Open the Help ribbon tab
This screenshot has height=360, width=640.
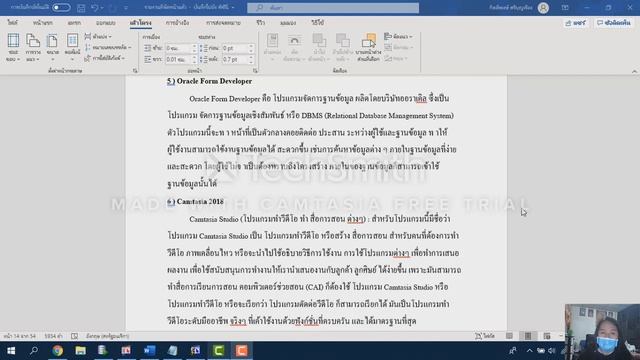pos(318,23)
